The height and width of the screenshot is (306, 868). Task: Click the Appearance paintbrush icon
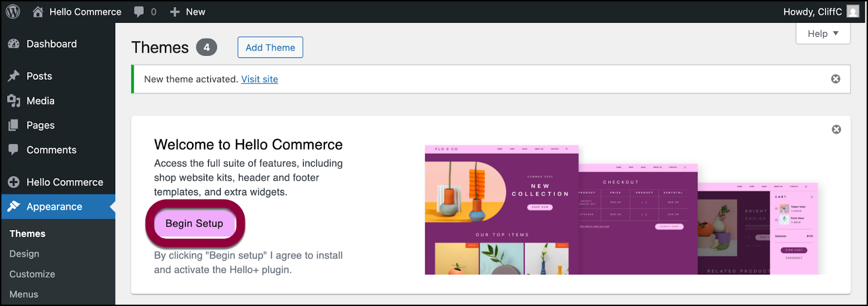tap(14, 207)
